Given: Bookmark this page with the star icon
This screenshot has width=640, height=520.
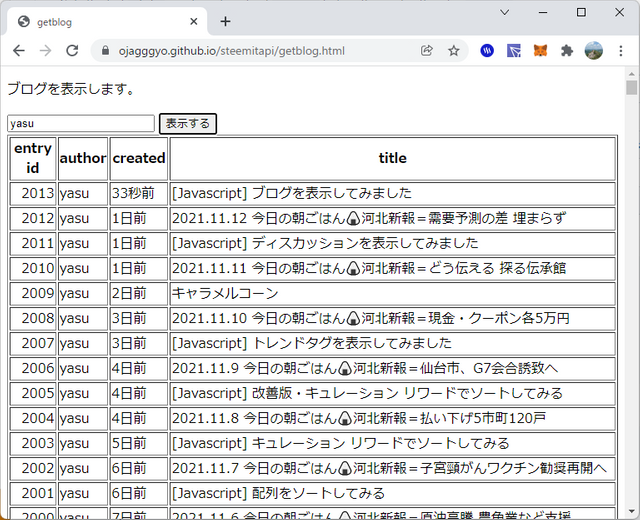Looking at the screenshot, I should 453,51.
